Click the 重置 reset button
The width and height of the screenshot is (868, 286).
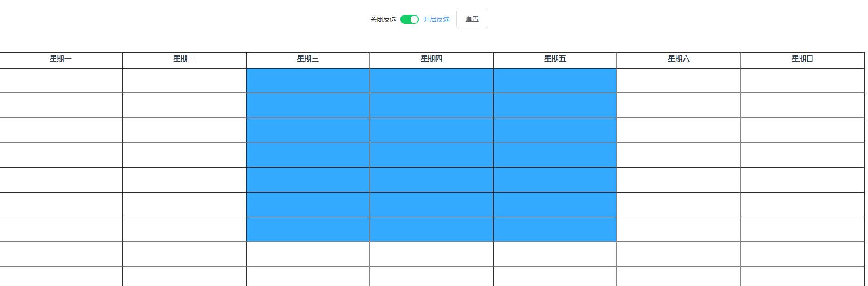pyautogui.click(x=472, y=19)
